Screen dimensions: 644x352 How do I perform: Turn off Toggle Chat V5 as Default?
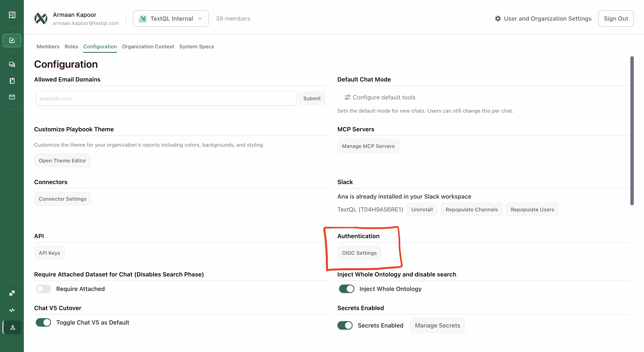pyautogui.click(x=43, y=322)
